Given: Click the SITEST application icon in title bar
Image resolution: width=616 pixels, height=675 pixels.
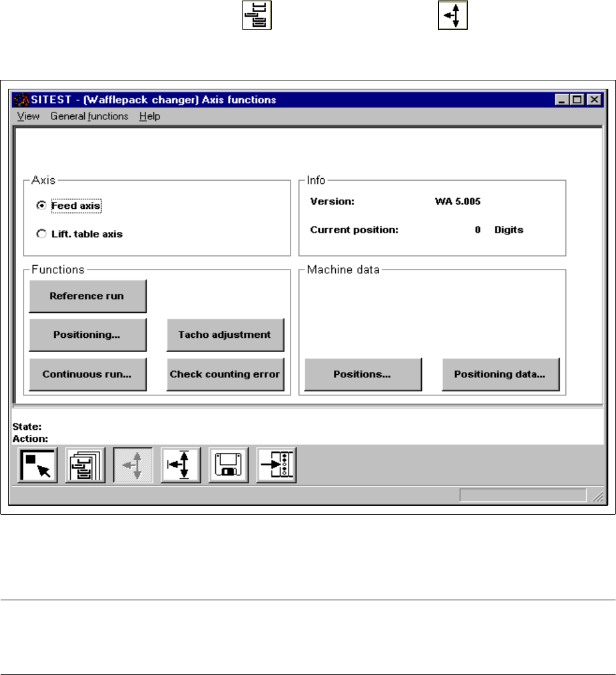Looking at the screenshot, I should tap(21, 100).
